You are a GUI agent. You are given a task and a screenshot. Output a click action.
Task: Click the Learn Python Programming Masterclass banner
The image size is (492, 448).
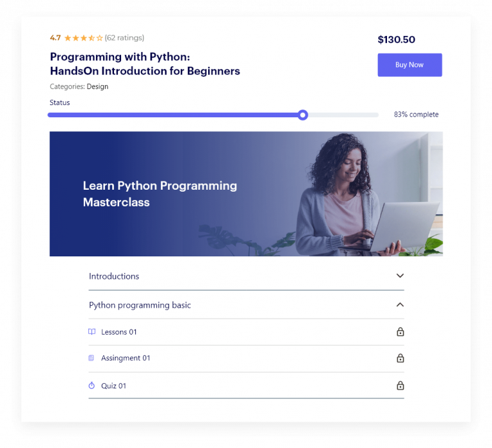[x=246, y=194]
